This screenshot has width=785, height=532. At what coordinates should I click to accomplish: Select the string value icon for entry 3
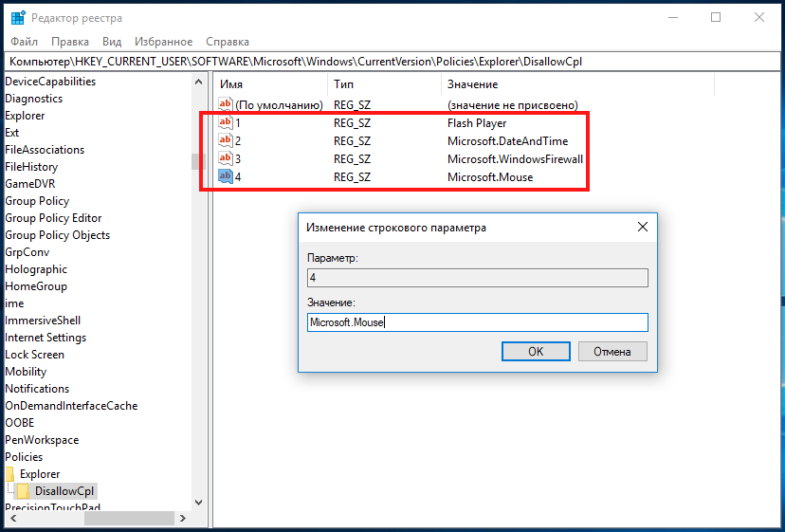pos(226,158)
